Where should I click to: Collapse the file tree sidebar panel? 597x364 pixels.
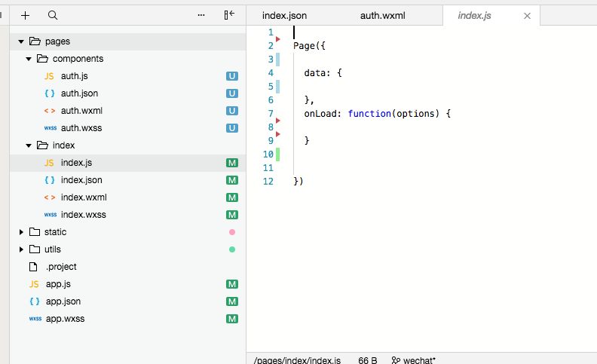(229, 15)
